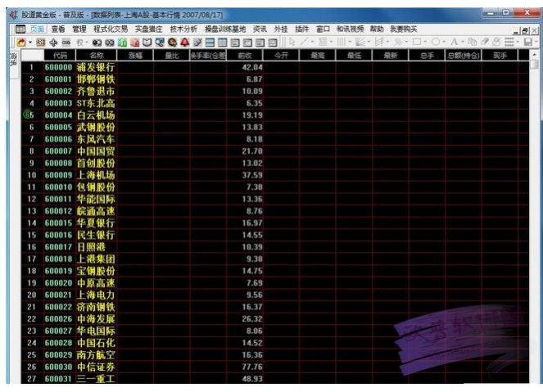Open the red alarm bell icon

(184, 43)
